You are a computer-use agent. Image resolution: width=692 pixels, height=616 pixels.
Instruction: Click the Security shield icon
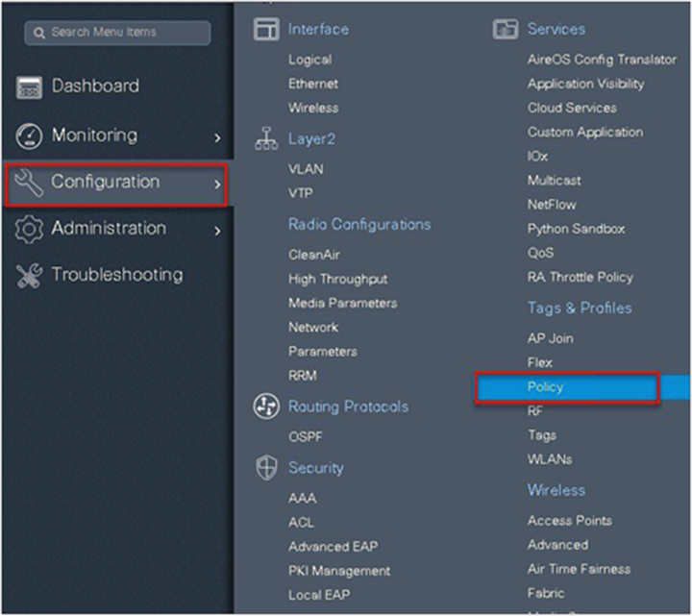click(x=266, y=468)
